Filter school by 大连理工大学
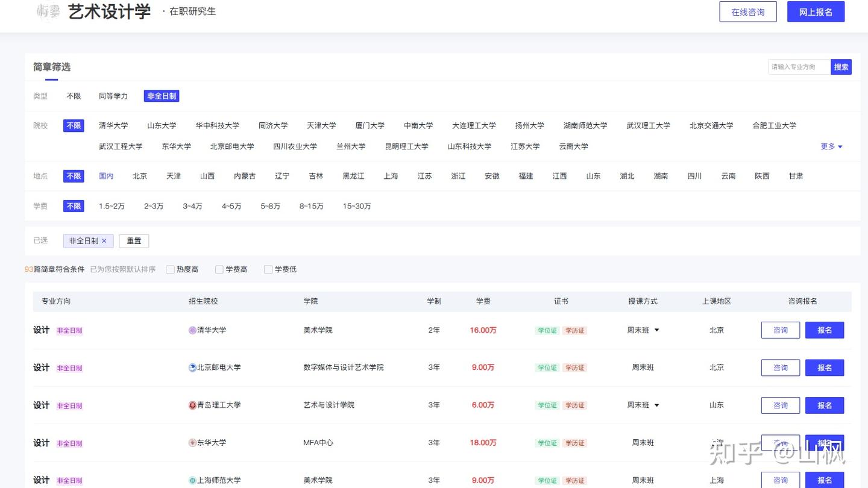This screenshot has width=868, height=488. (474, 126)
